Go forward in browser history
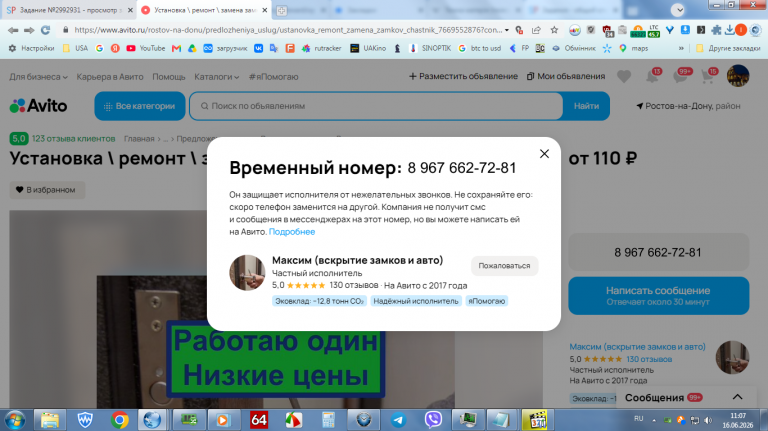Screen dimensions: 768x431 click(29, 30)
